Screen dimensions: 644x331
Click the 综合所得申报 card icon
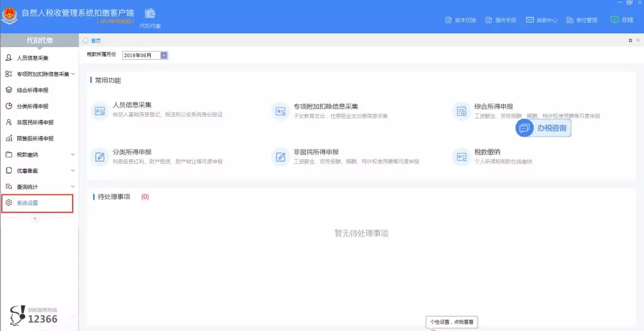tap(461, 111)
